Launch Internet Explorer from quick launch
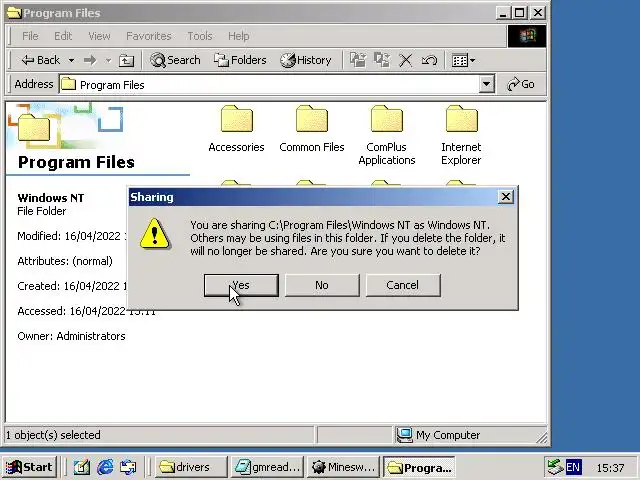The height and width of the screenshot is (480, 640). click(x=105, y=467)
